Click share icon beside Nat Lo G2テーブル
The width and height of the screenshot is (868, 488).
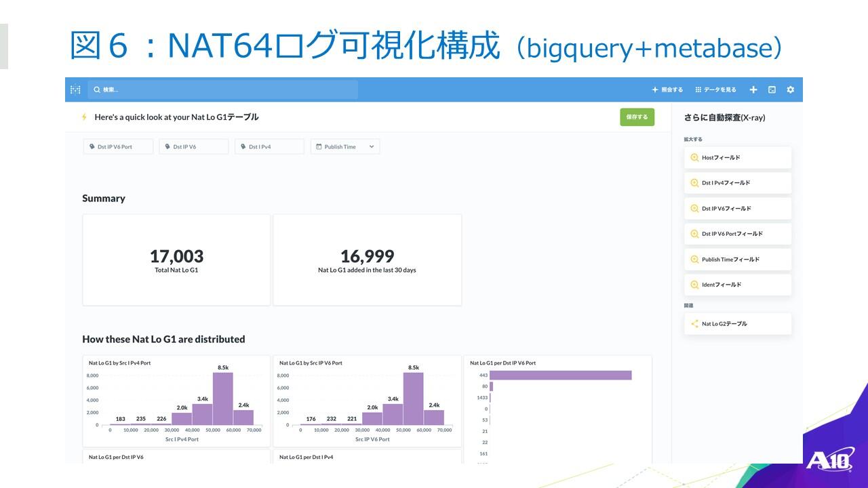(694, 324)
